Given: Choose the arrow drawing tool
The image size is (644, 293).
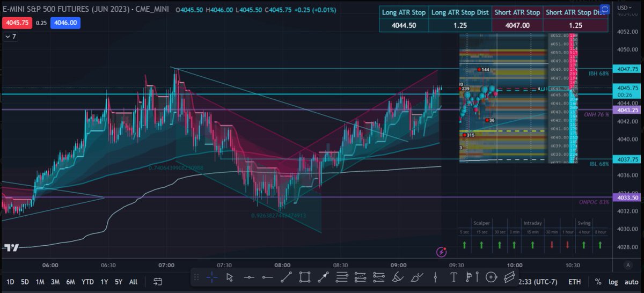Looking at the screenshot, I should tap(323, 277).
